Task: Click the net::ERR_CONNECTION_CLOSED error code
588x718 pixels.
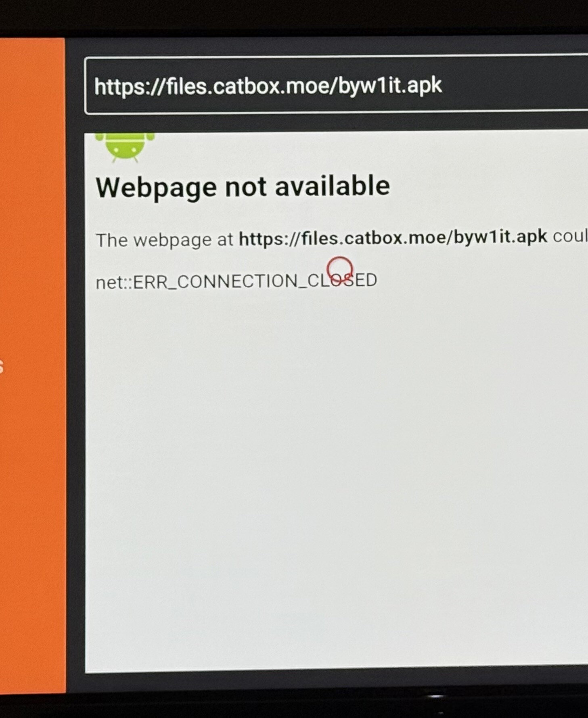Action: click(x=236, y=281)
